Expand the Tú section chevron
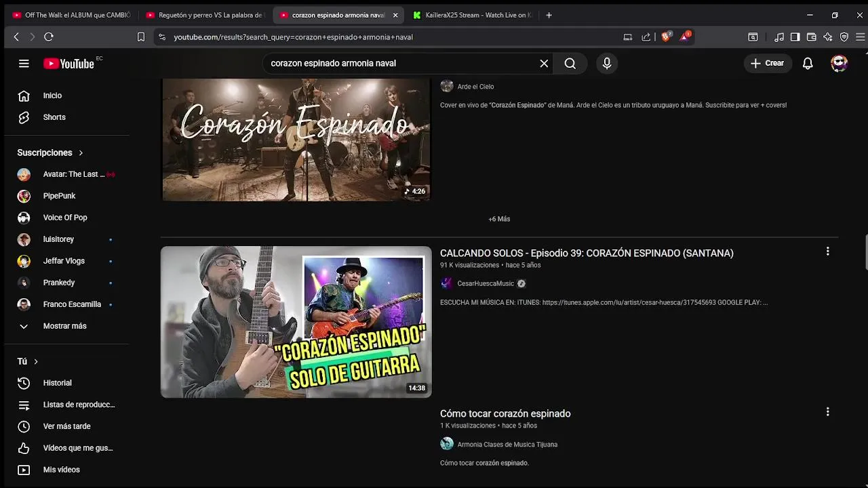 36,361
